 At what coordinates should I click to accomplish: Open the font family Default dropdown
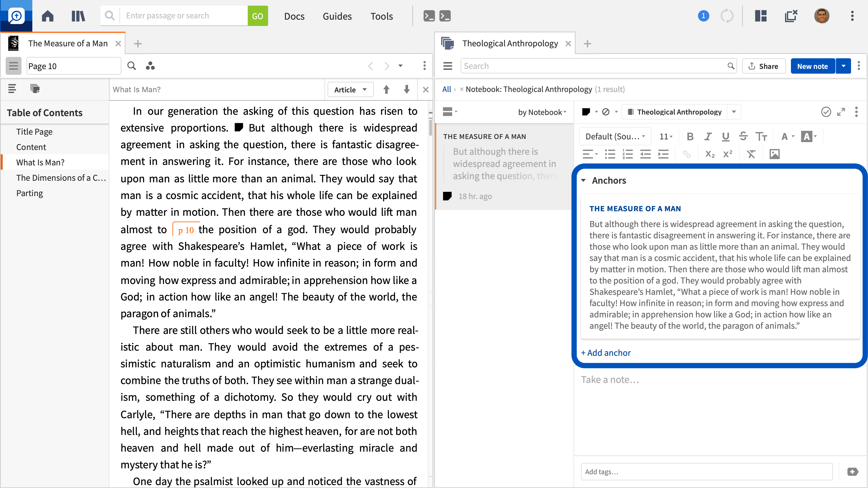point(615,136)
